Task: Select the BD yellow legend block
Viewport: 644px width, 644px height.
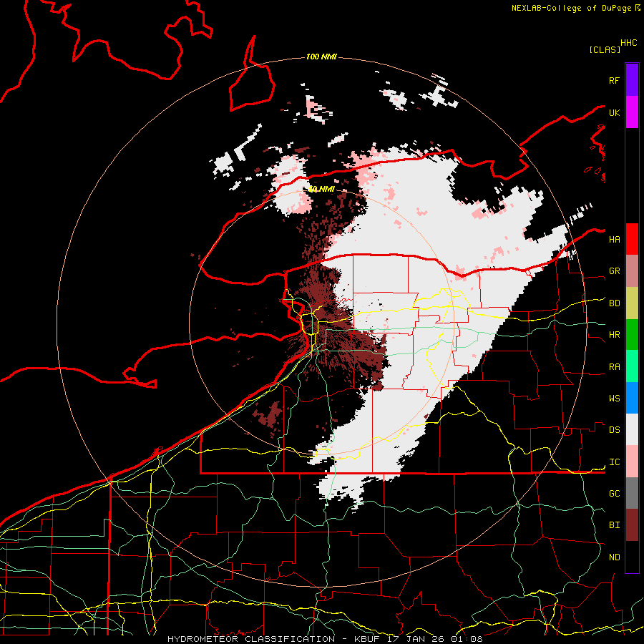Action: [632, 303]
